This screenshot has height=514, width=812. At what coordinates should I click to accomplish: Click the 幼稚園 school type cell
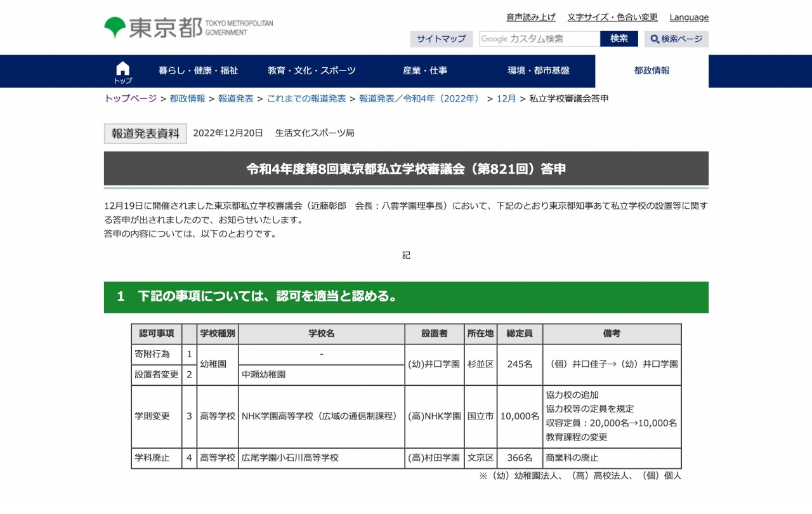pos(218,364)
